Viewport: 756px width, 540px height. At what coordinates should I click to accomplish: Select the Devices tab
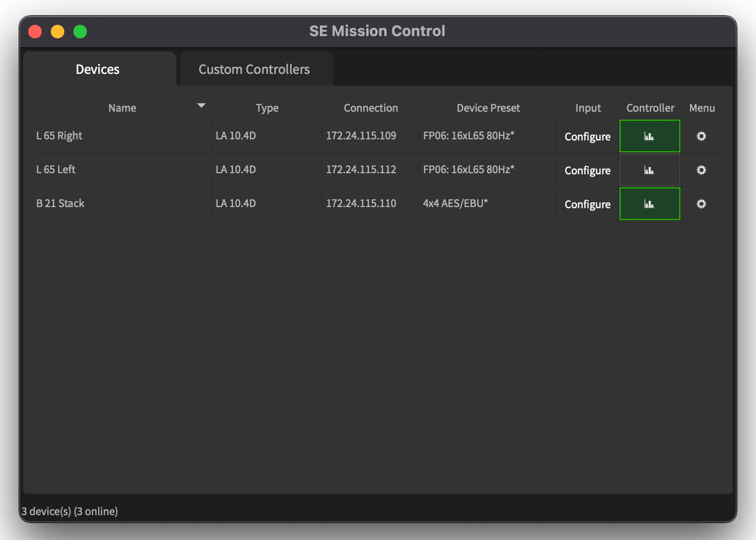98,69
